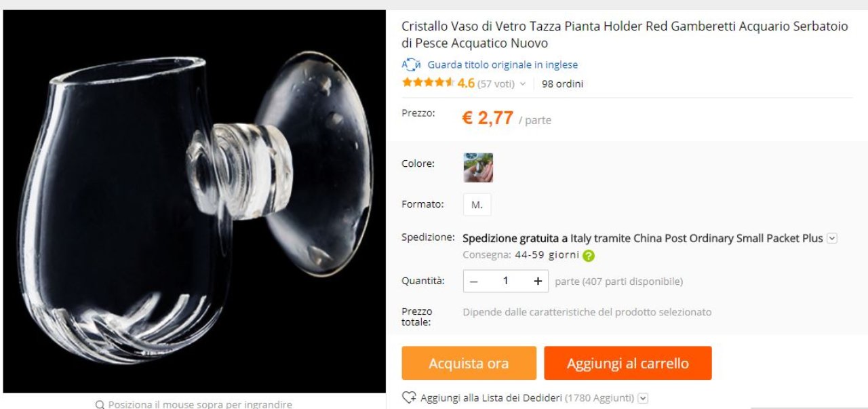Image resolution: width=868 pixels, height=409 pixels.
Task: Open the shipping method dropdown arrow
Action: pyautogui.click(x=832, y=238)
